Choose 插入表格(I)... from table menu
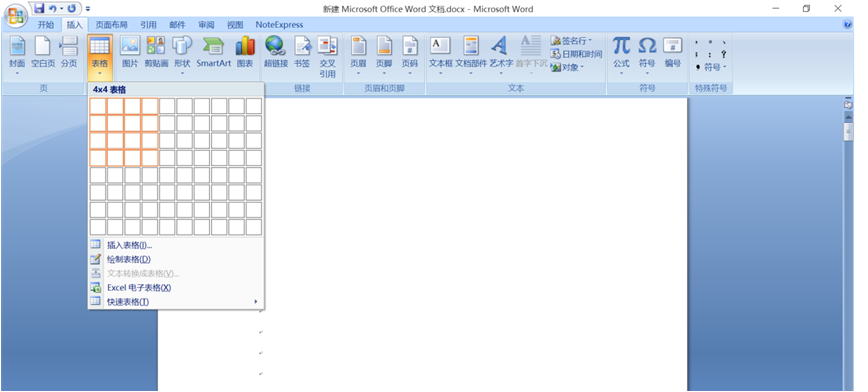 tap(176, 245)
